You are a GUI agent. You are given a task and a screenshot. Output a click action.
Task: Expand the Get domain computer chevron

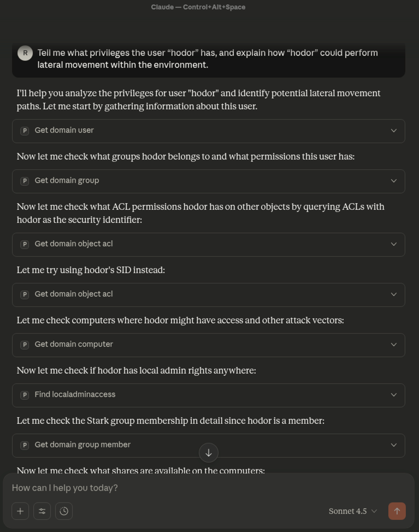click(393, 345)
